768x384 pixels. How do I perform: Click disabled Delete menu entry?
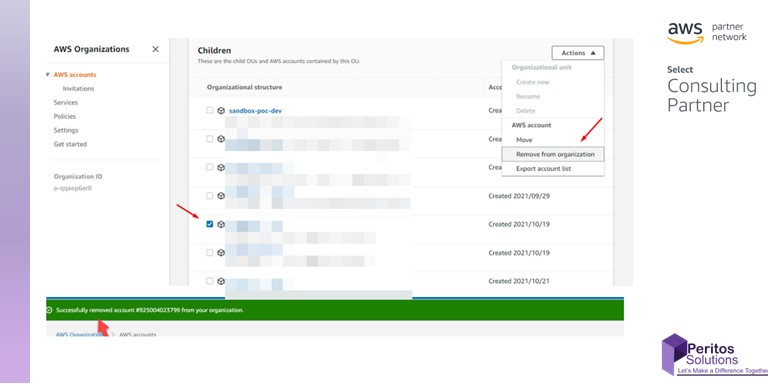[526, 111]
